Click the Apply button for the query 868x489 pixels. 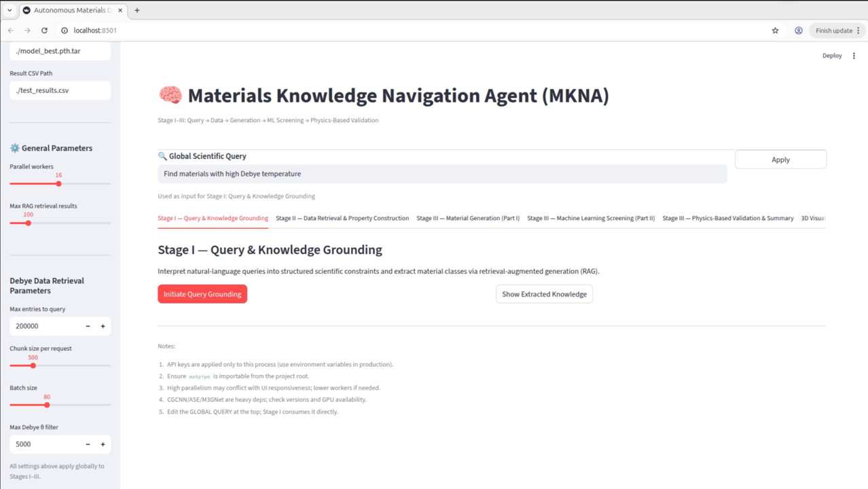tap(780, 159)
